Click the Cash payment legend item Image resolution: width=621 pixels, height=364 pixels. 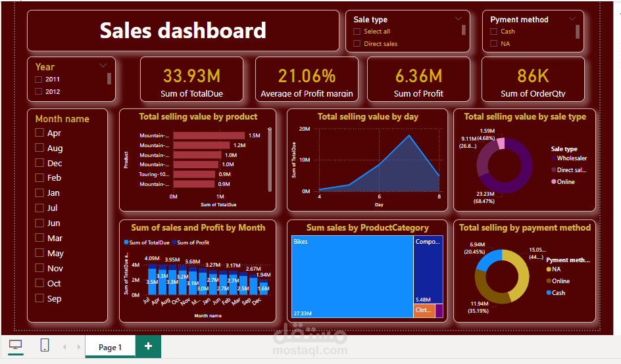556,293
